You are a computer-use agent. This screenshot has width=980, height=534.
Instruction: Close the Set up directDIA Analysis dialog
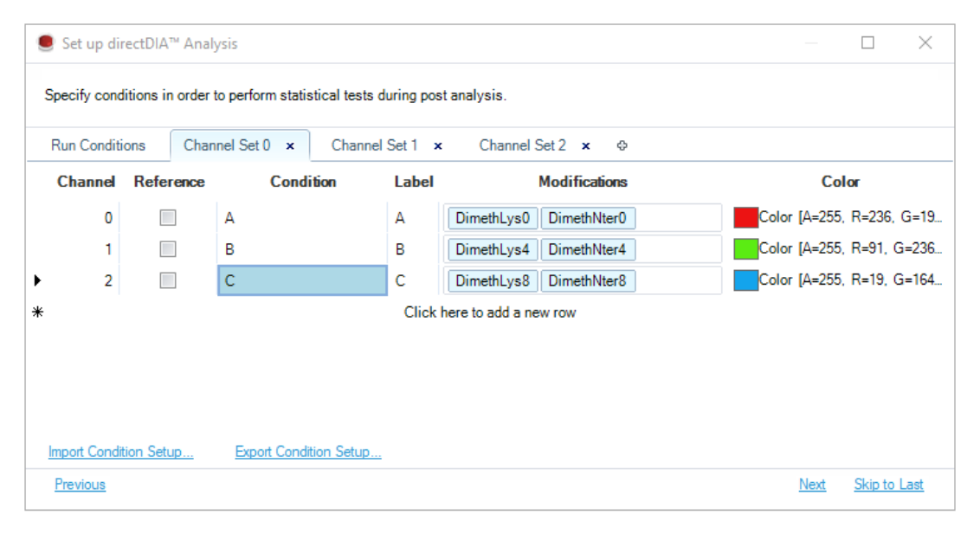coord(925,42)
